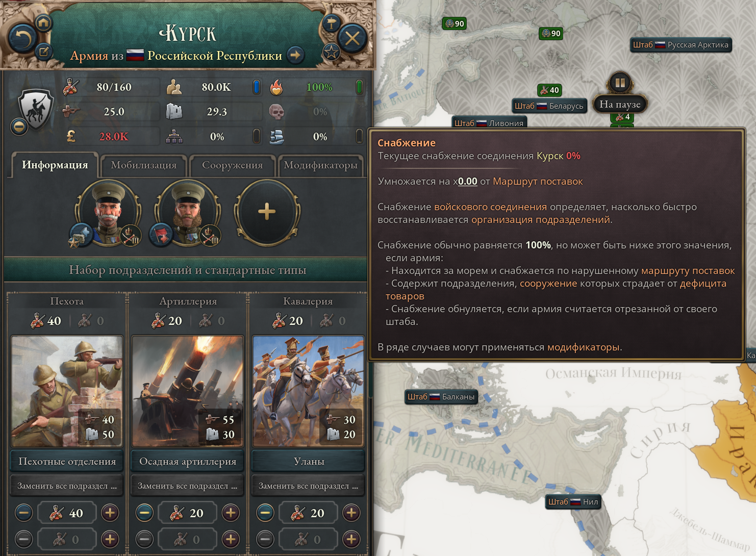Open the Мобилизация tab
This screenshot has width=756, height=556.
pos(143,165)
